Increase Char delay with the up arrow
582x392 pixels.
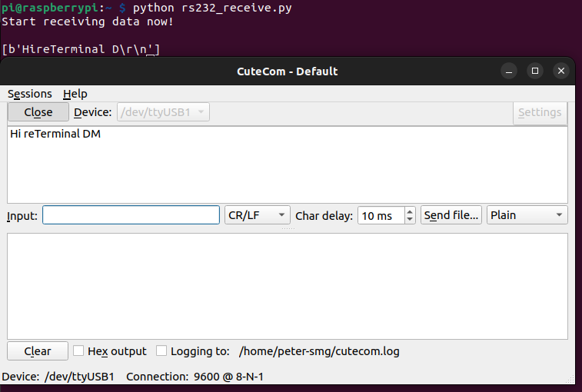[x=410, y=211]
